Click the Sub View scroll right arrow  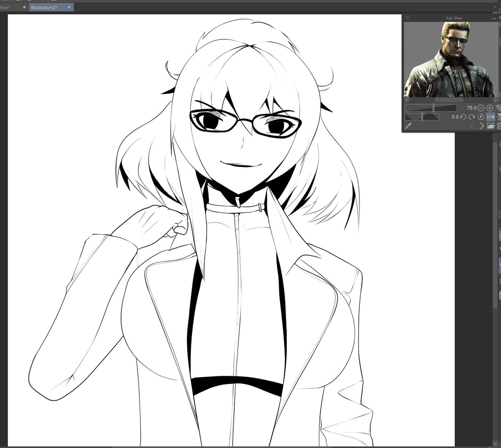pyautogui.click(x=496, y=100)
